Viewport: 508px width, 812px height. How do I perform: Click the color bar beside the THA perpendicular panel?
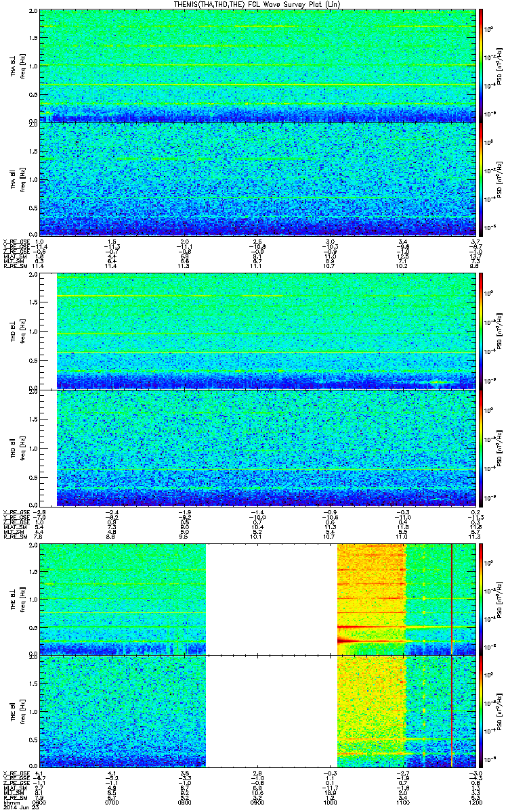coord(481,66)
